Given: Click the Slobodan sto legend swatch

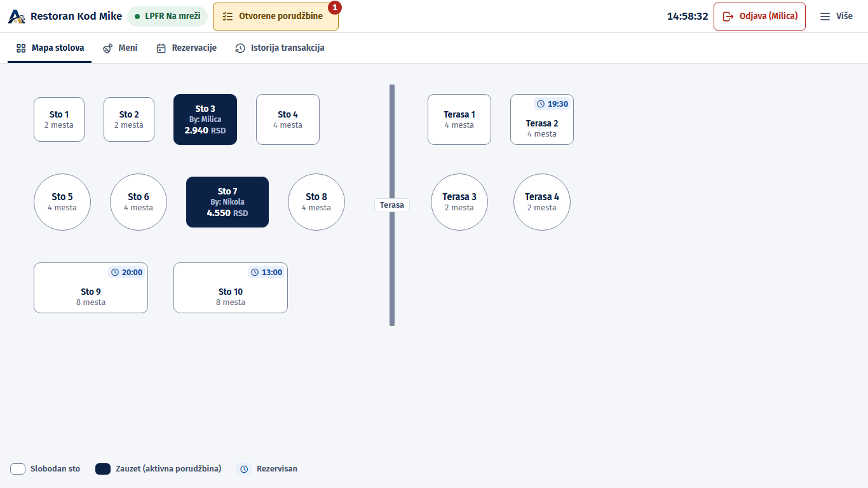Looking at the screenshot, I should [x=18, y=469].
